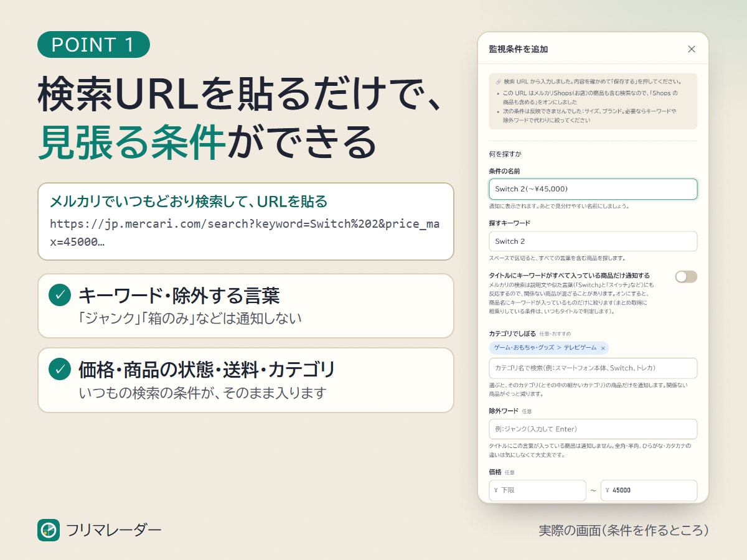The height and width of the screenshot is (560, 747).
Task: Click the POINT 1 badge
Action: (93, 45)
